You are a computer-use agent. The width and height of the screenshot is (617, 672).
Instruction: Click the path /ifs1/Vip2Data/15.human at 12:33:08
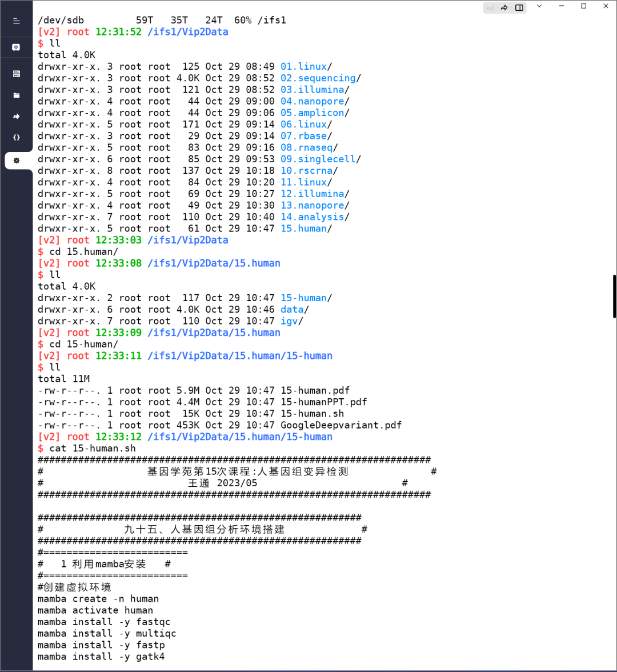214,263
